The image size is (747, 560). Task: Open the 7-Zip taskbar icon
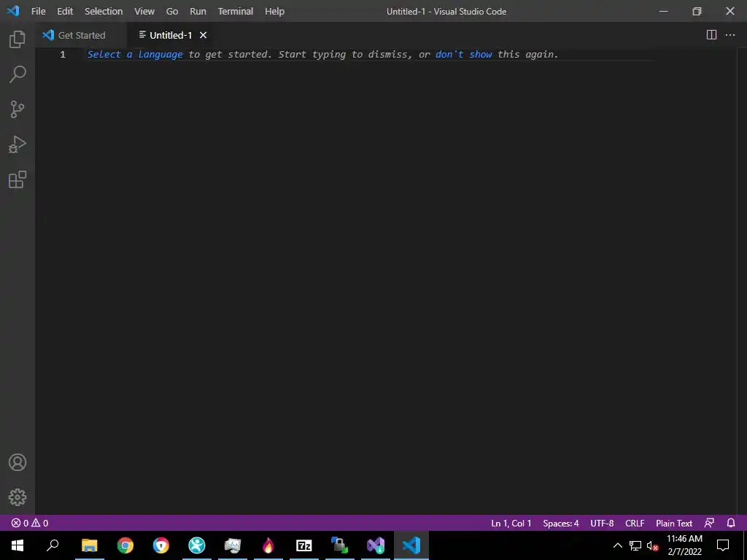304,545
